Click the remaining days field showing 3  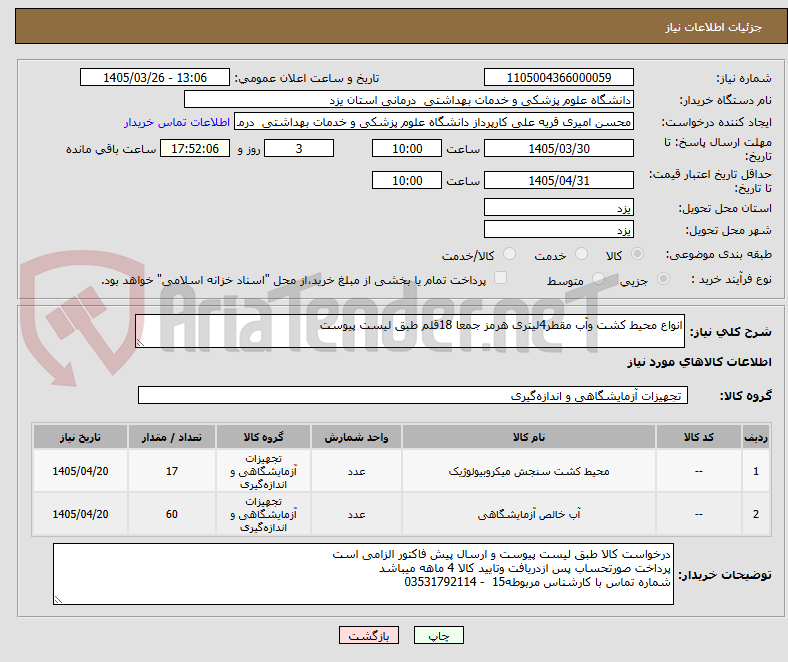tap(299, 148)
